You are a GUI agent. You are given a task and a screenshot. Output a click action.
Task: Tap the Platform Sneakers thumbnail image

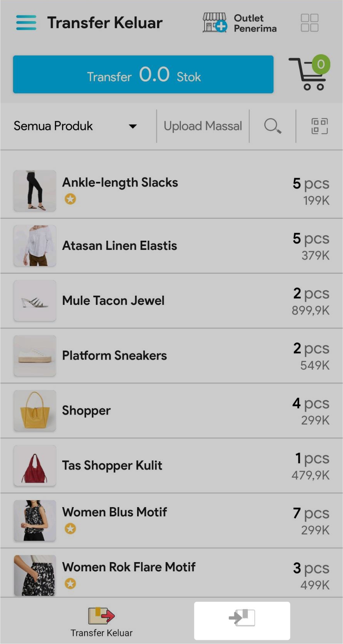pyautogui.click(x=35, y=355)
